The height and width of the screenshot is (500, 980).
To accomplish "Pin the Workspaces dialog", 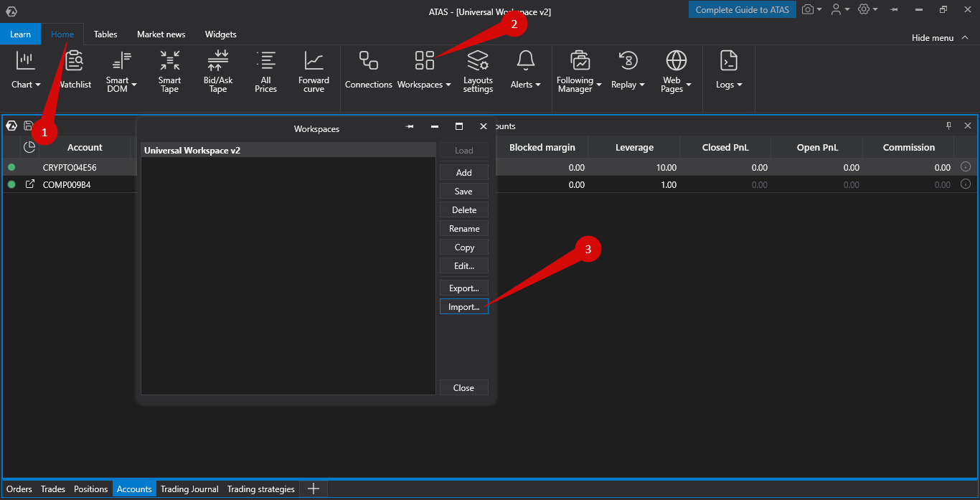I will [x=410, y=126].
